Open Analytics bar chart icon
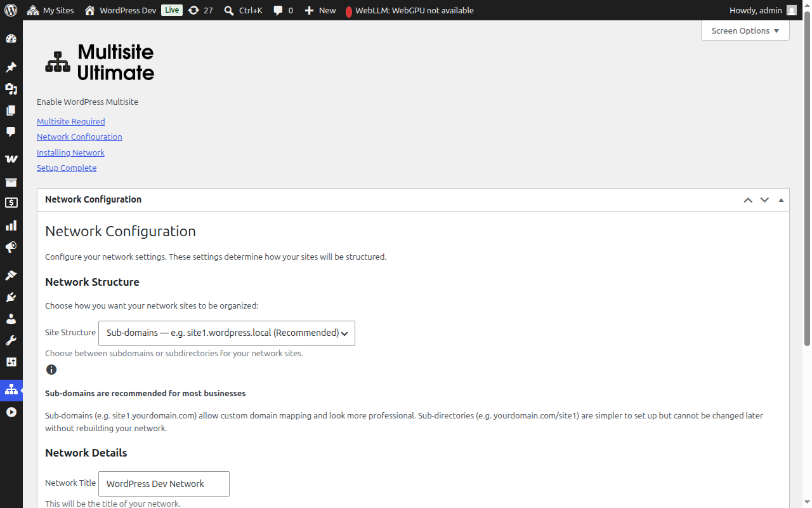Image resolution: width=812 pixels, height=508 pixels. (11, 225)
